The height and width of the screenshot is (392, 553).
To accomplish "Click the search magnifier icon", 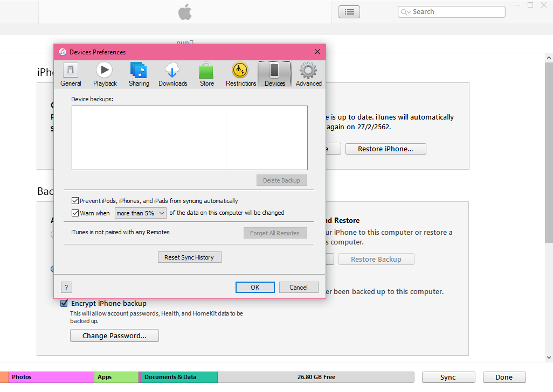I will point(404,12).
